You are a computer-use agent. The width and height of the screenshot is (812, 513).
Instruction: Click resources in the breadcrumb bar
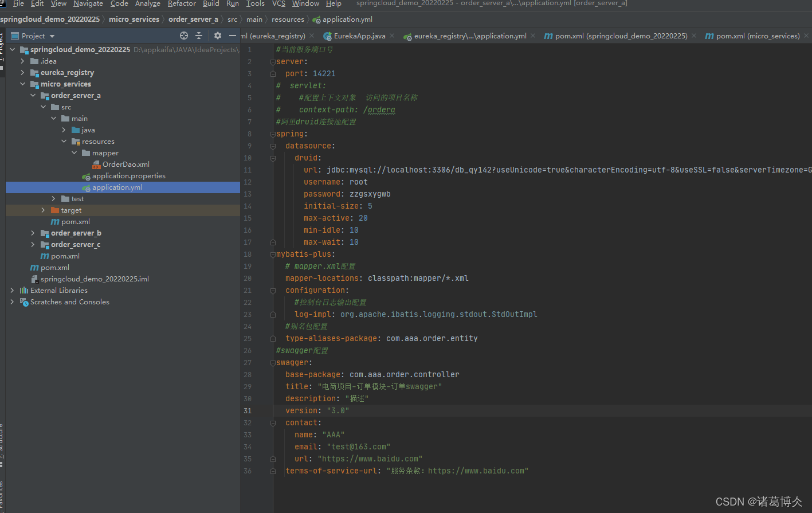click(288, 19)
